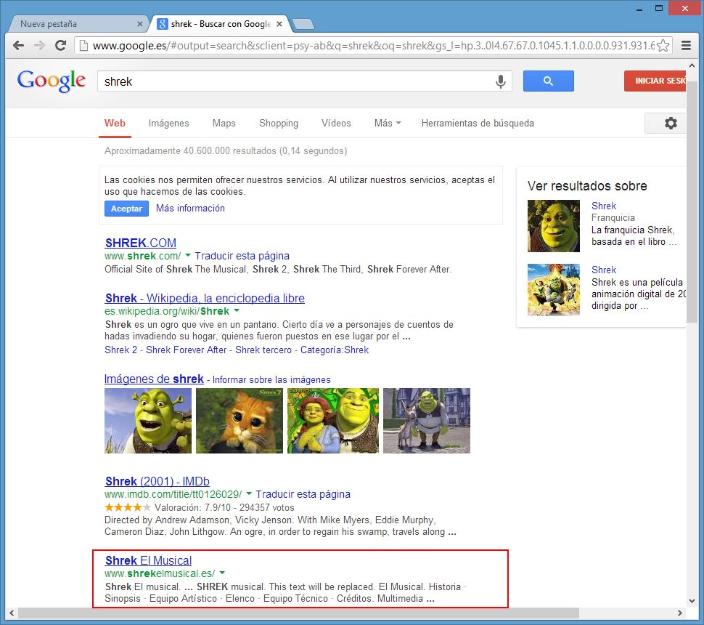Screen dimensions: 704x625
Task: Click the scroll right arrow
Action: [x=680, y=613]
